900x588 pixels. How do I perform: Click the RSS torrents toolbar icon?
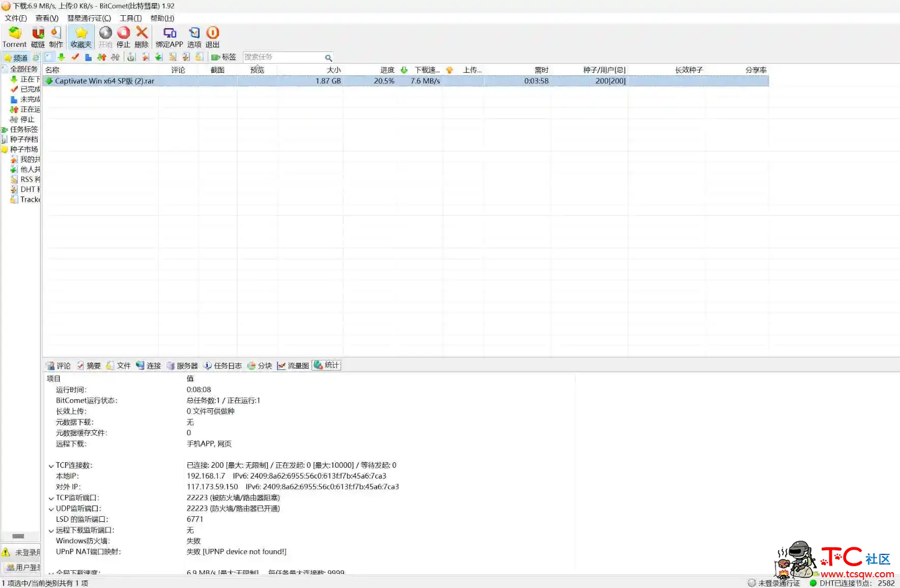pyautogui.click(x=173, y=57)
